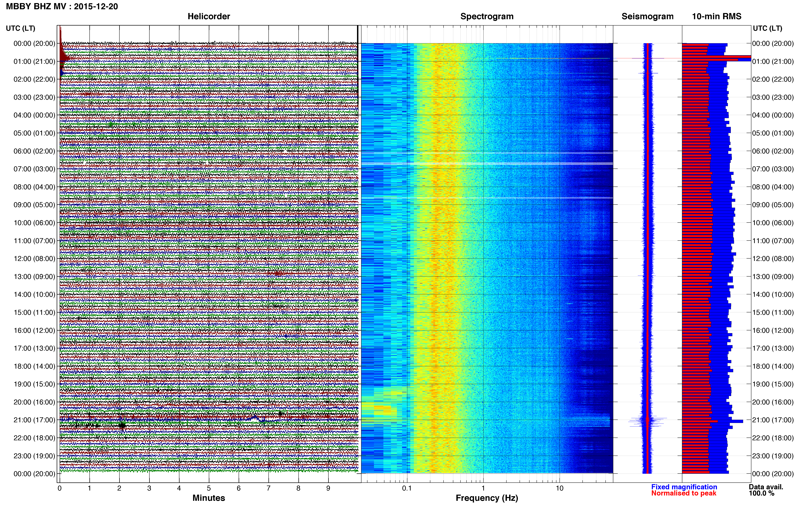This screenshot has height=508, width=812.
Task: Pick Helicorder time label 10:00 (06:00)
Action: point(34,223)
